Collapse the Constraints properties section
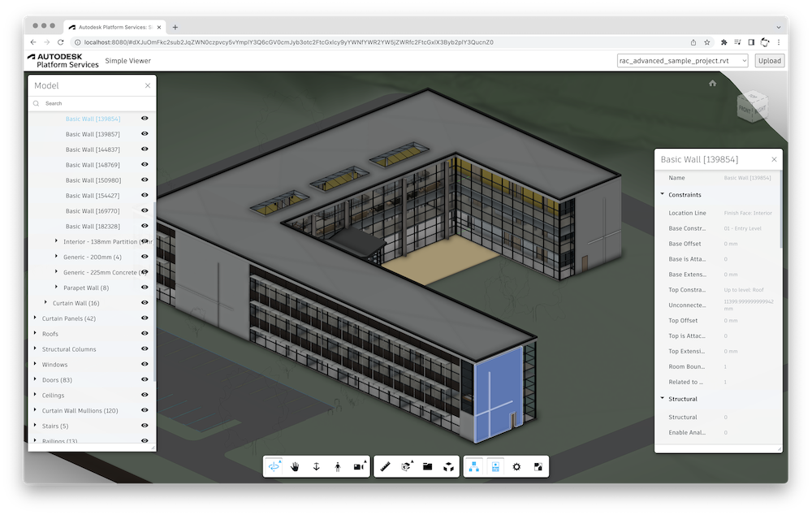Viewport: 812px width, 515px height. pyautogui.click(x=663, y=194)
